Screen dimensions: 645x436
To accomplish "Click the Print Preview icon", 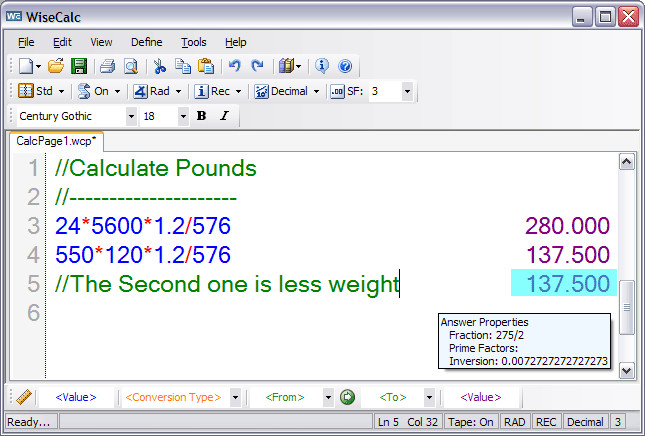I will tap(131, 66).
